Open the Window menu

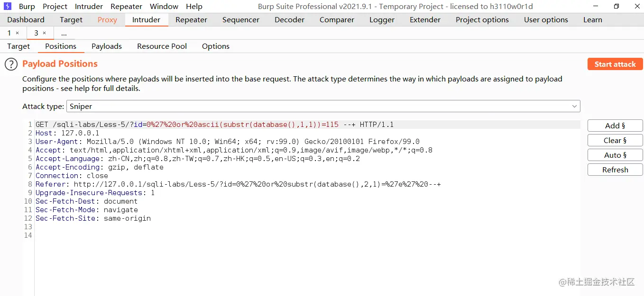click(164, 7)
